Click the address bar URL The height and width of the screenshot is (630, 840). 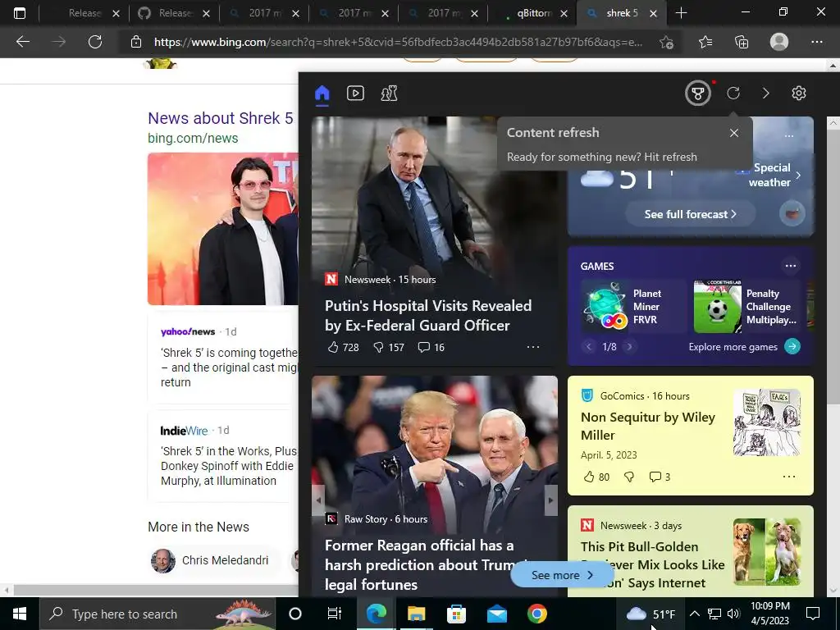tap(398, 42)
